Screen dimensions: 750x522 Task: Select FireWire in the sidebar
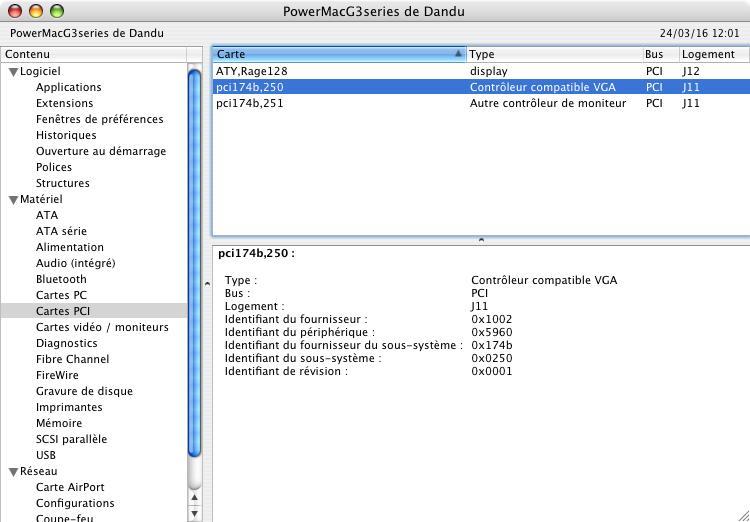point(57,375)
